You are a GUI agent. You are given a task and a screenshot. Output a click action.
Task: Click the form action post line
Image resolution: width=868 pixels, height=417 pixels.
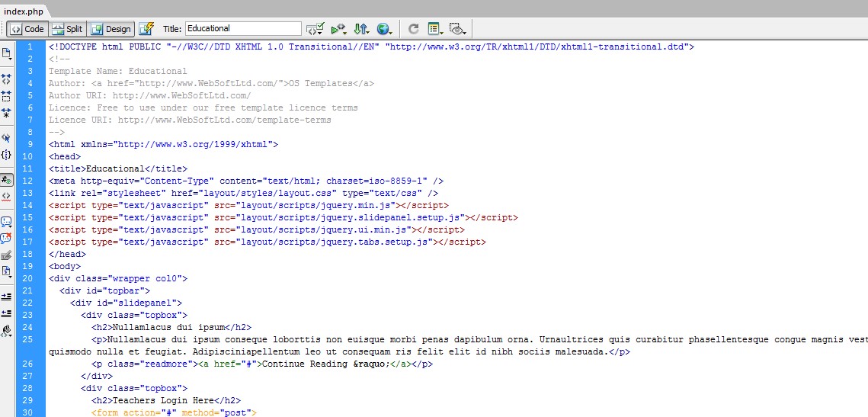pos(175,412)
